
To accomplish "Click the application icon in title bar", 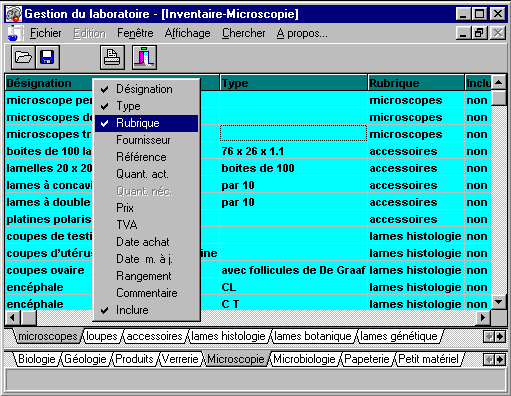I will (x=14, y=14).
